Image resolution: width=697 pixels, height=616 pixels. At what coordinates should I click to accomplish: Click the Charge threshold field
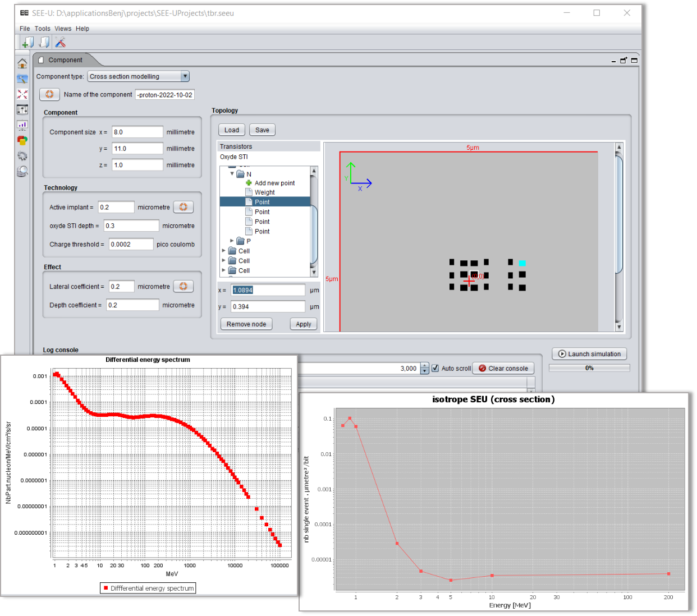(x=131, y=244)
